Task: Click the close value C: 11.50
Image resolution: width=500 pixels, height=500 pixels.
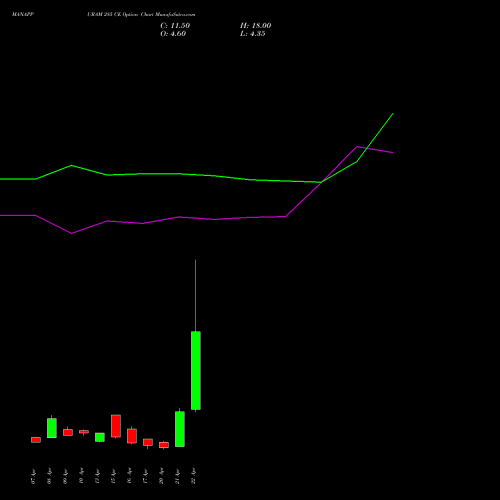Action: pyautogui.click(x=175, y=26)
